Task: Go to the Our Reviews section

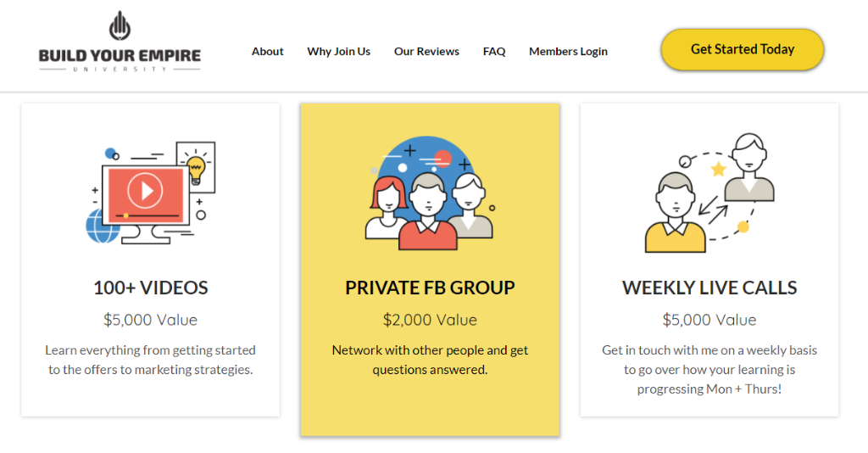Action: [x=426, y=52]
